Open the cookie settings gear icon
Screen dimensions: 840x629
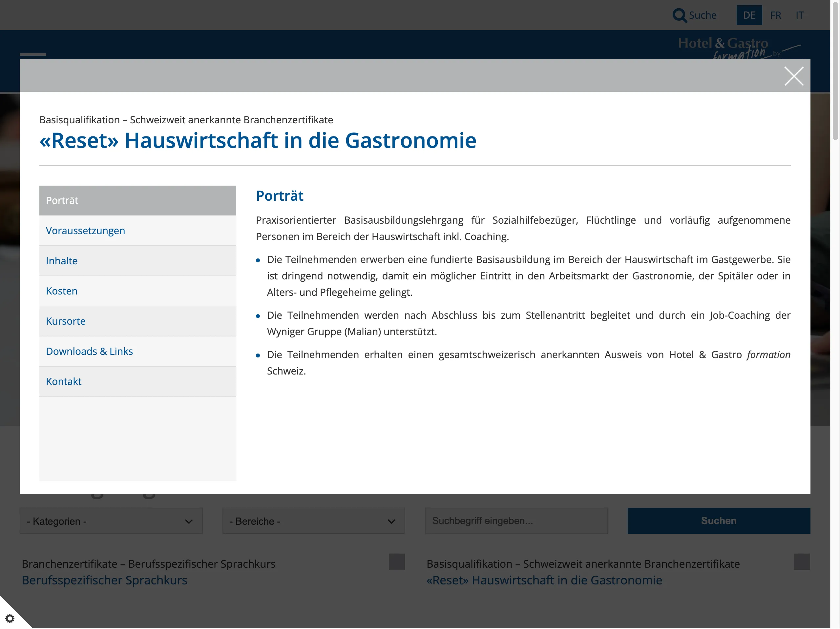pyautogui.click(x=10, y=619)
